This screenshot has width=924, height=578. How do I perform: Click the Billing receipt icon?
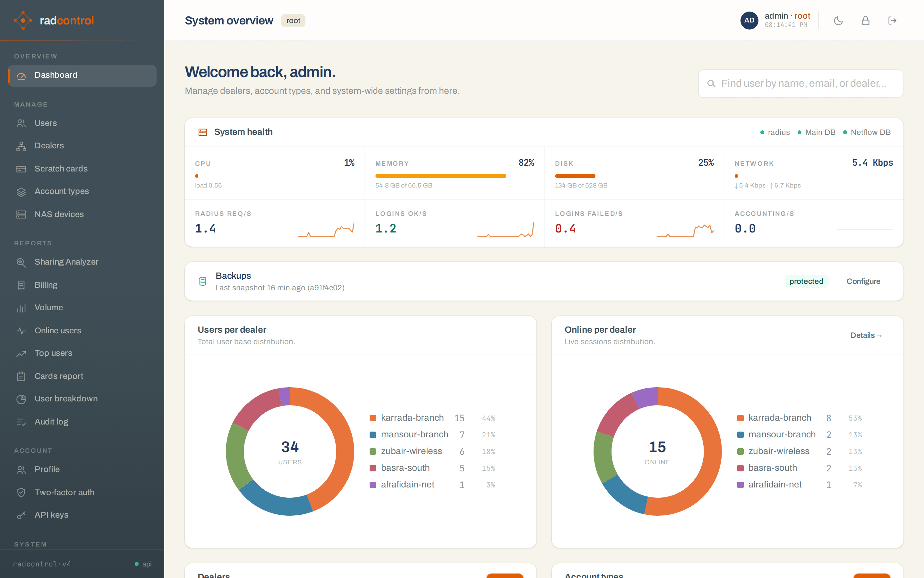[21, 285]
